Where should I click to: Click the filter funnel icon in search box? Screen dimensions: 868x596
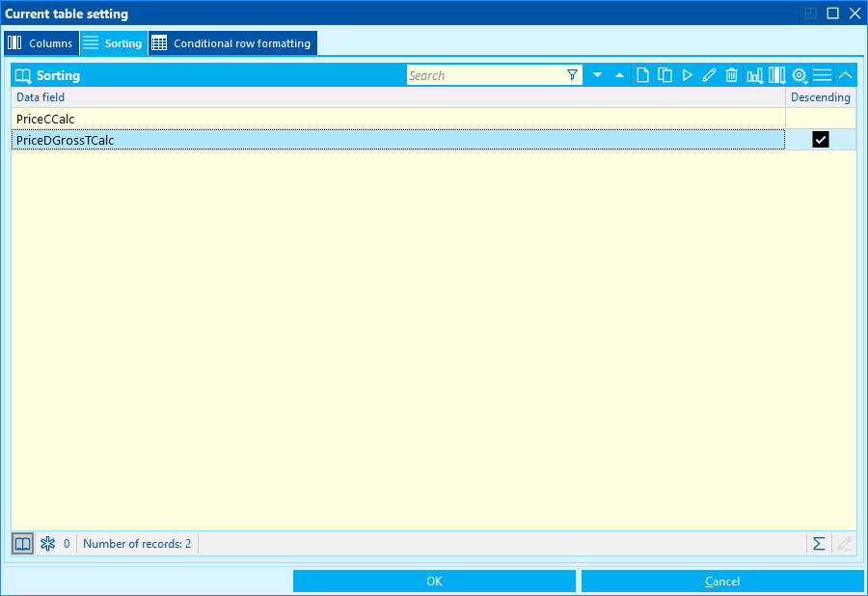572,75
